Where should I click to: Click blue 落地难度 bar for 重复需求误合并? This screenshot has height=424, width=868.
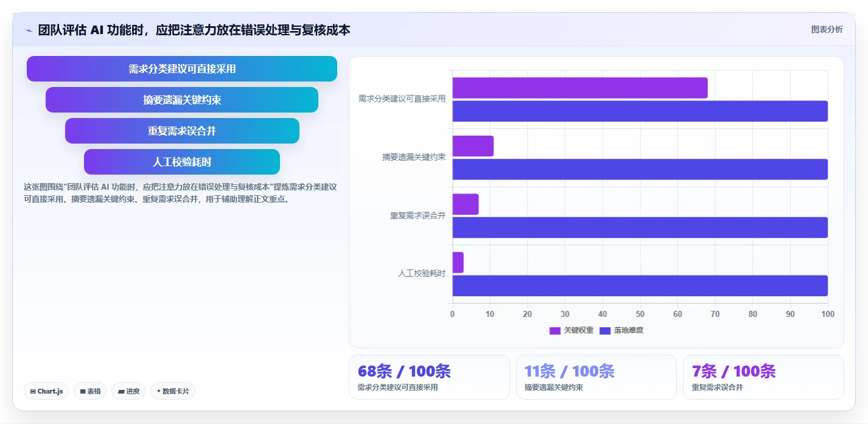click(640, 228)
